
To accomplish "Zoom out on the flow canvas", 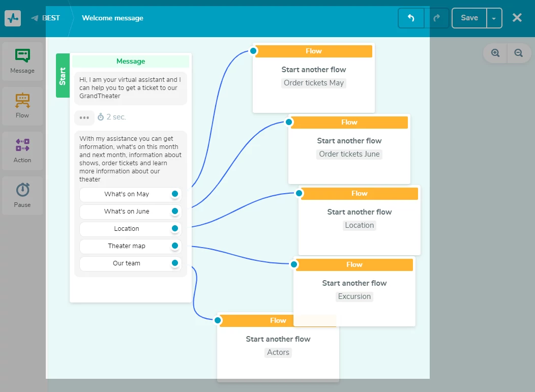I will click(518, 53).
